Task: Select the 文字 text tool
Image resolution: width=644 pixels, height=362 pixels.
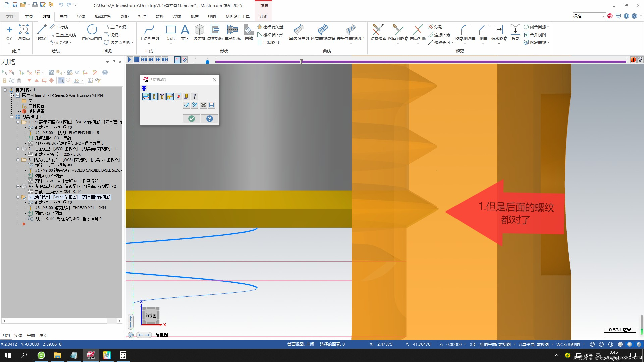Action: click(x=185, y=33)
